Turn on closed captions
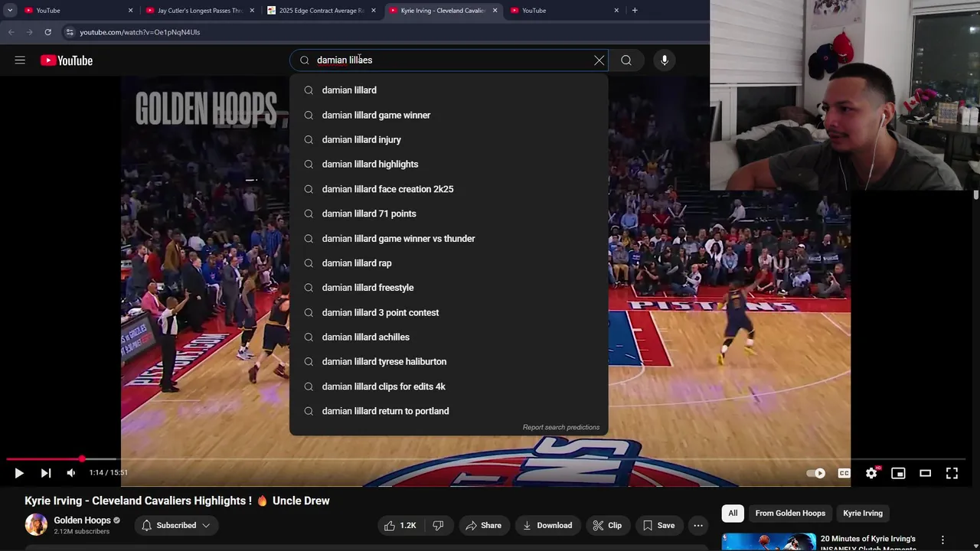 (844, 473)
